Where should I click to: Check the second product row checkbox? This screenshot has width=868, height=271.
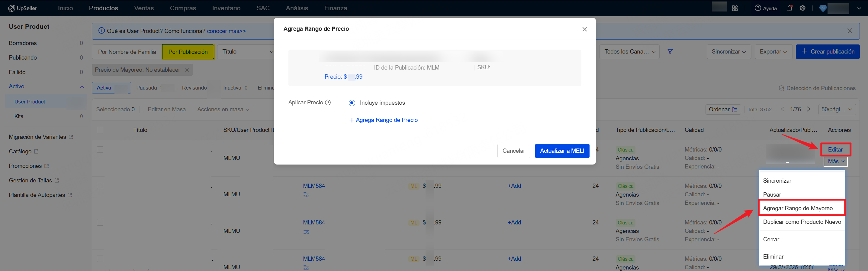click(x=100, y=186)
